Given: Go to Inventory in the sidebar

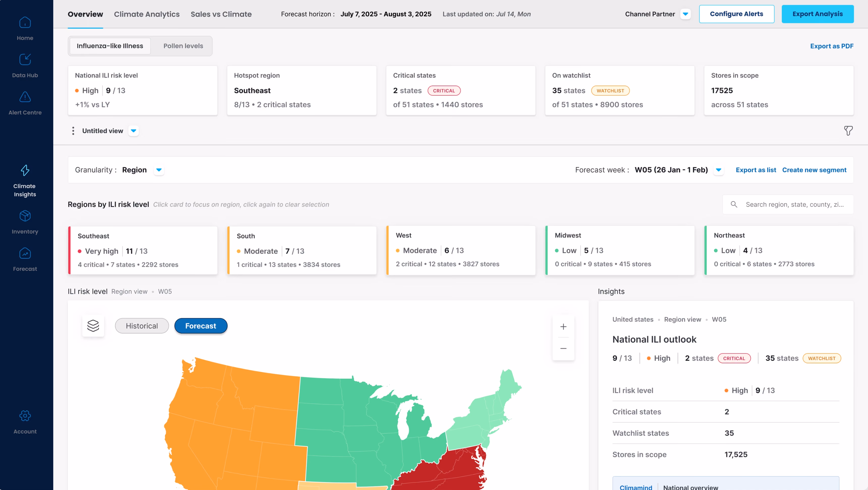Looking at the screenshot, I should coord(25,216).
